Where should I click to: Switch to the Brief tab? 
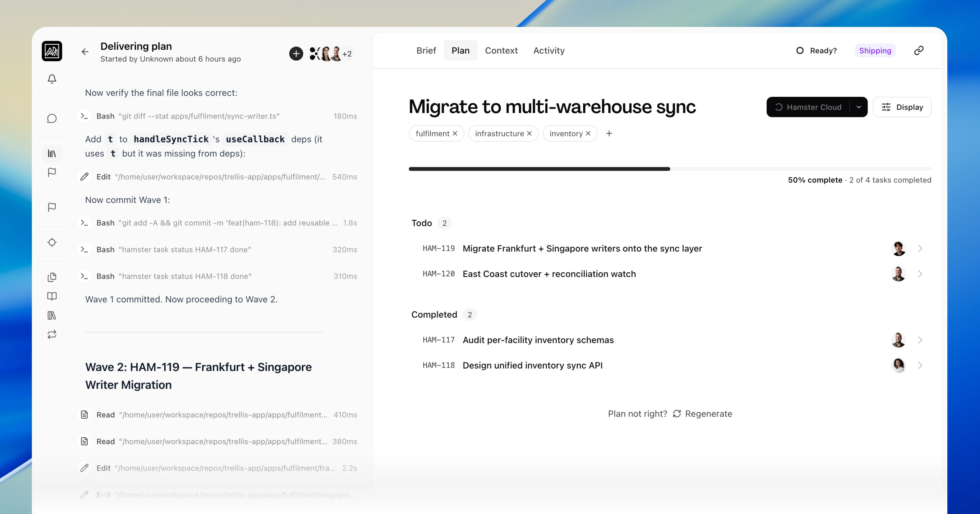tap(426, 51)
